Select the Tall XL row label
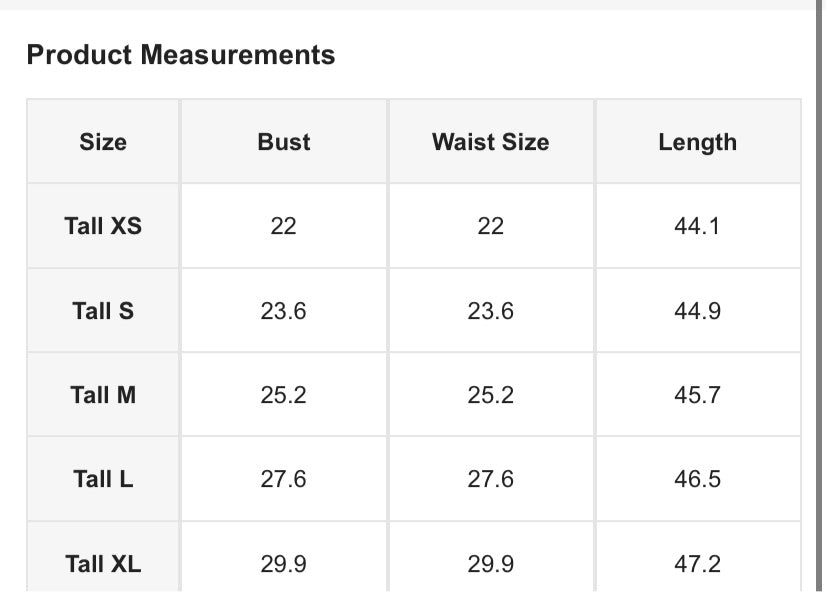826x592 pixels. tap(103, 564)
